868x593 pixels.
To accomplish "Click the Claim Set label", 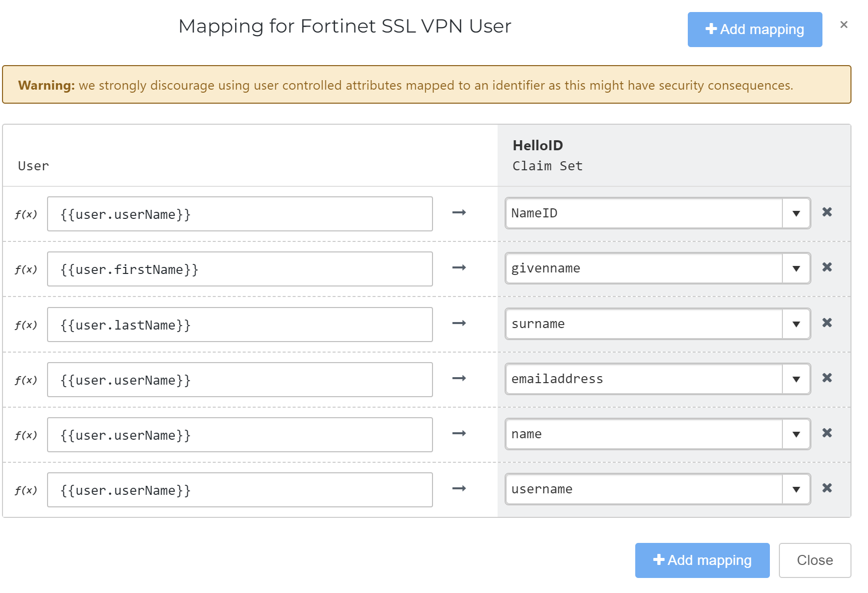I will pyautogui.click(x=547, y=166).
